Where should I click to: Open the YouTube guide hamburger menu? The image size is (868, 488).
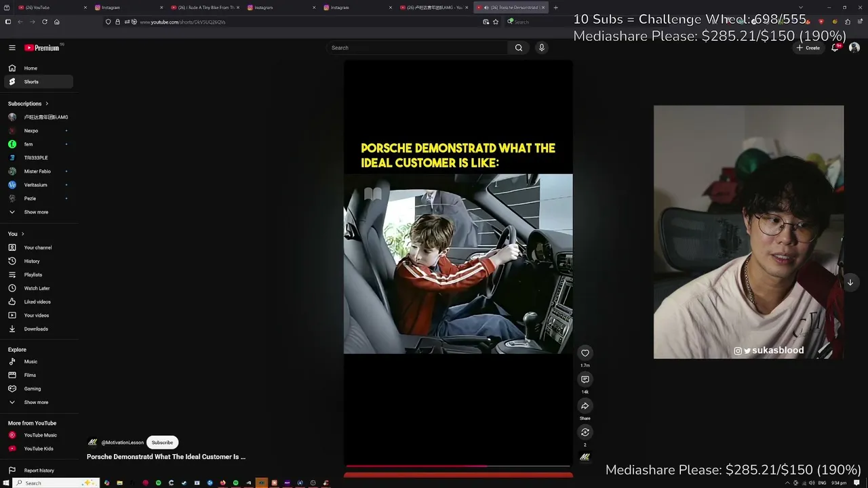click(12, 47)
